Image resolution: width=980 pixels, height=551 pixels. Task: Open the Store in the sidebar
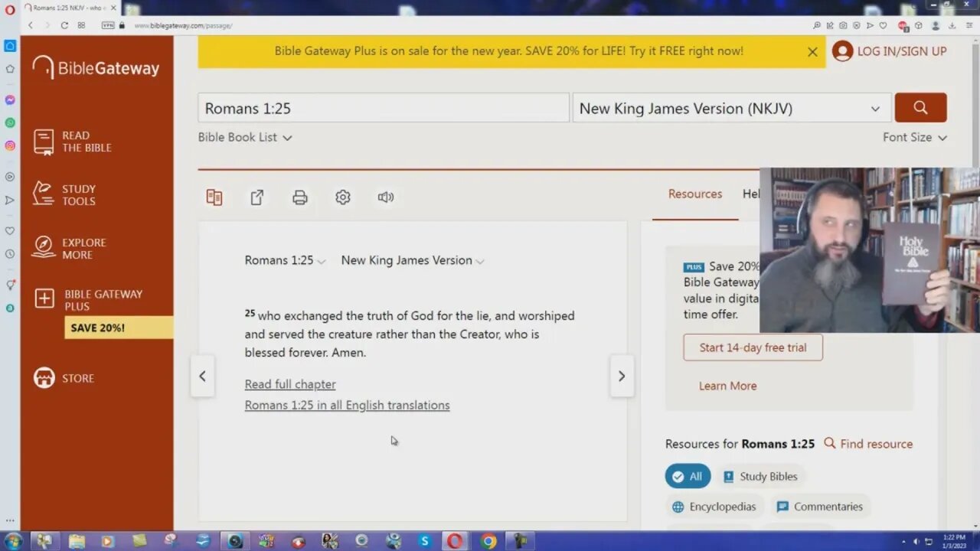coord(64,378)
